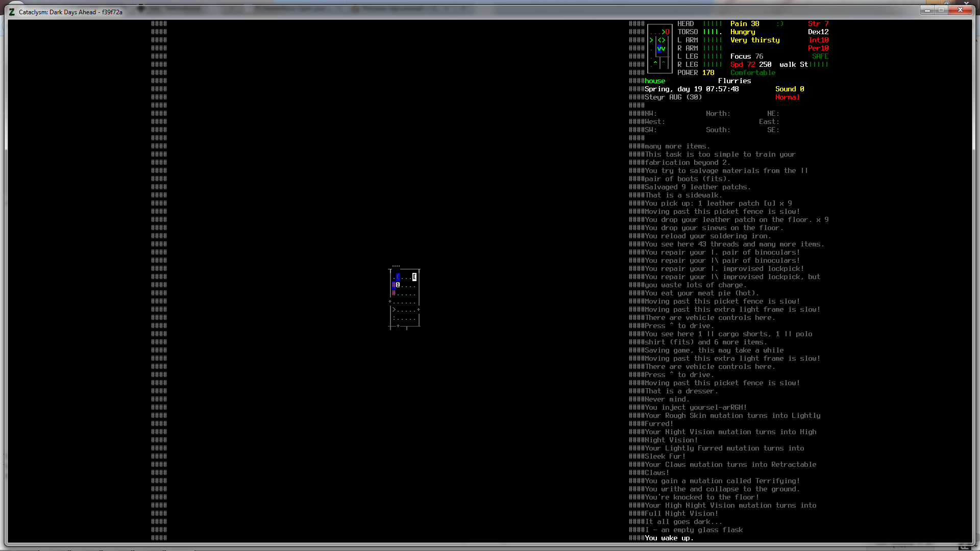Screen dimensions: 980x551
Task: Click the Cataclysm Z icon in title bar
Action: (x=12, y=12)
